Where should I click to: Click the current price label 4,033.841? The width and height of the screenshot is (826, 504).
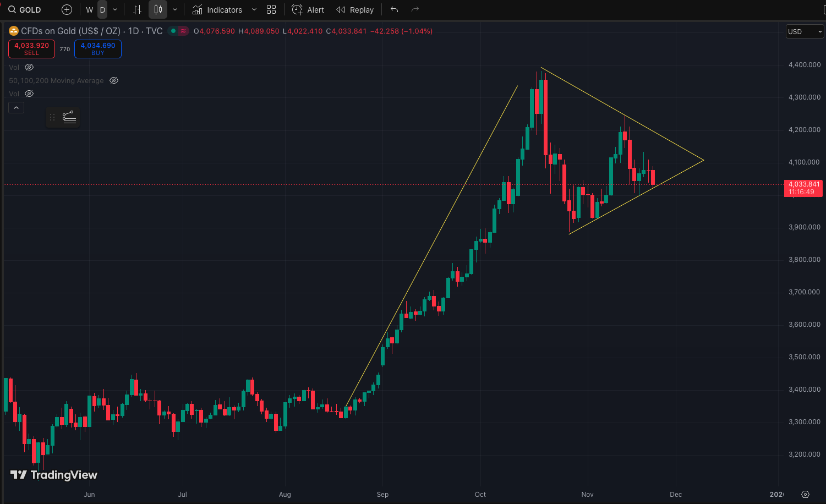(x=803, y=188)
